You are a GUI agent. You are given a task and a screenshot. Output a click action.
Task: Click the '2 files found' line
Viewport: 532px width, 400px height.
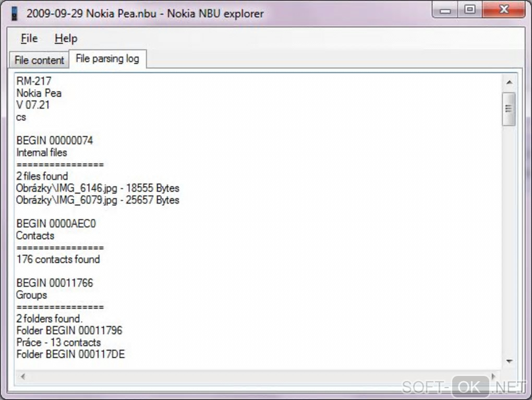click(42, 176)
